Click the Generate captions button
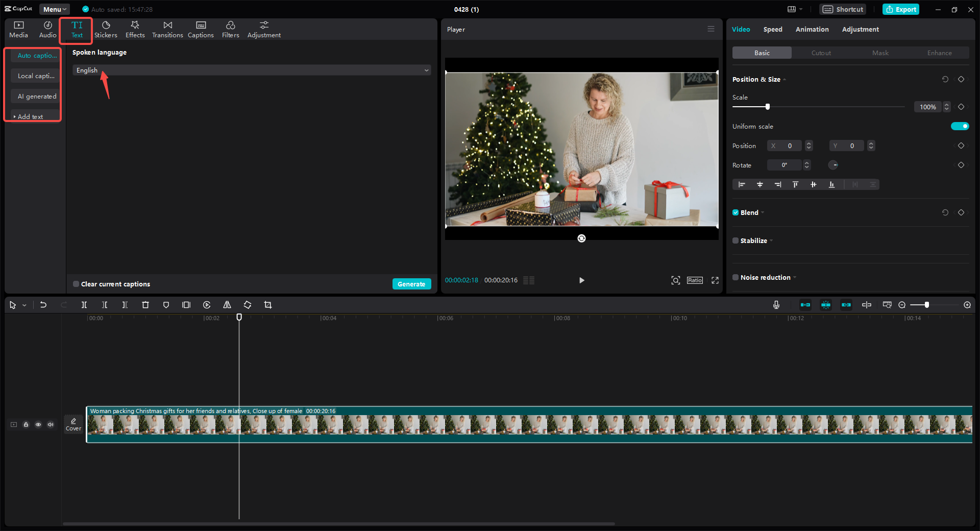This screenshot has width=980, height=531. [412, 284]
